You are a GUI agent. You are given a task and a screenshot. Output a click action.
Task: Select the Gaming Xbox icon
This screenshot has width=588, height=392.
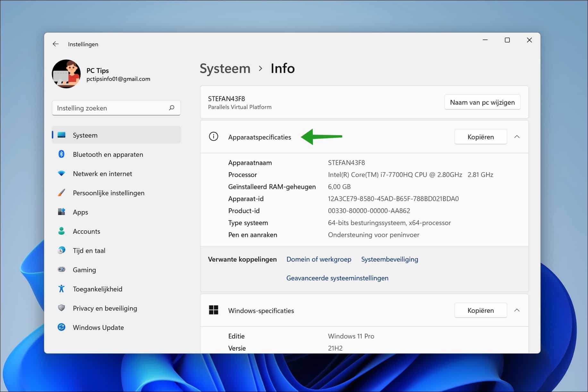[x=62, y=270]
